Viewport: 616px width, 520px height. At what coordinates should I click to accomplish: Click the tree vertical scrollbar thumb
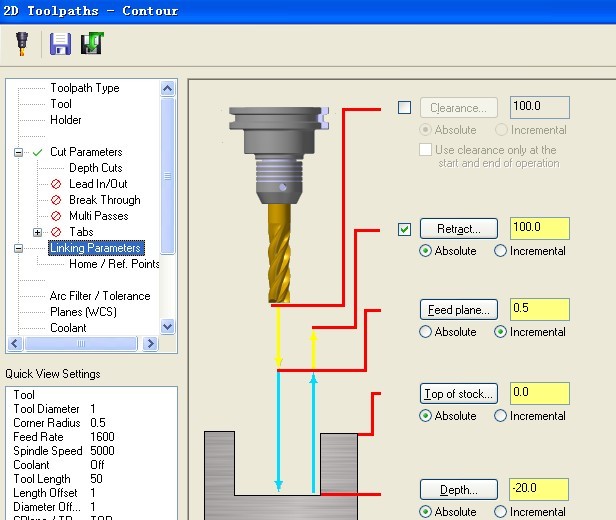[x=168, y=176]
